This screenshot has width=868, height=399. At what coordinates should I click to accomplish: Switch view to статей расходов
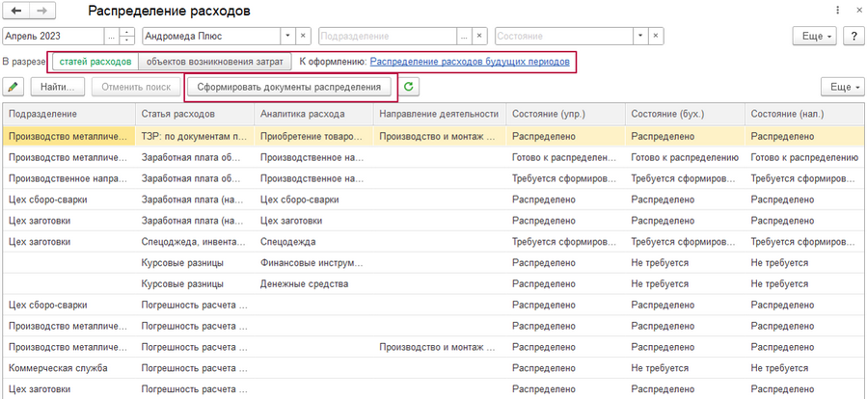(95, 62)
